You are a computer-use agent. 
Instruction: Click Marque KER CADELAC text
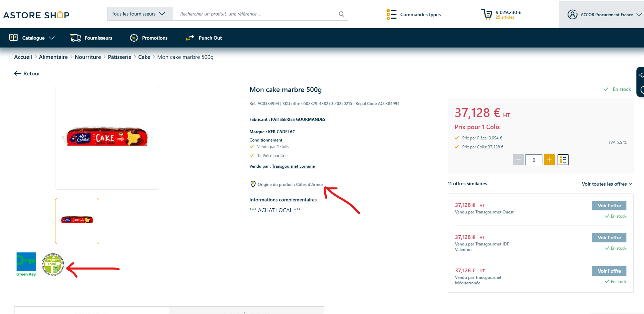(272, 132)
